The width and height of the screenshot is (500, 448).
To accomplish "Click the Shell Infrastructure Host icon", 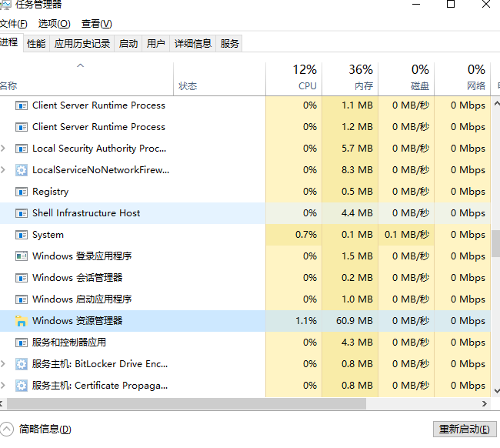I will coord(22,213).
